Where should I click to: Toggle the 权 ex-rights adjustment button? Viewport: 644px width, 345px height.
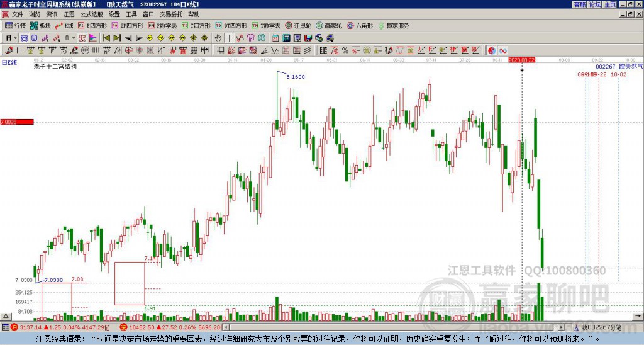82,38
